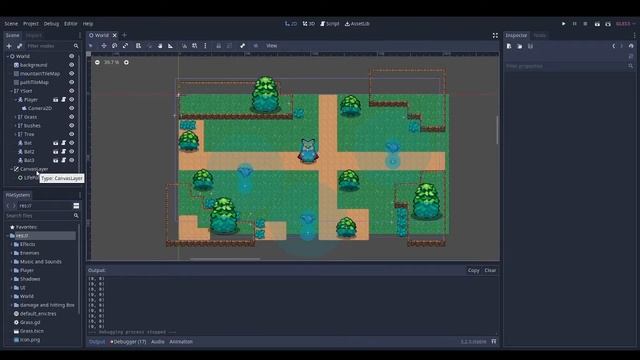Stop the running scene
Image resolution: width=640 pixels, height=360 pixels.
tap(585, 24)
